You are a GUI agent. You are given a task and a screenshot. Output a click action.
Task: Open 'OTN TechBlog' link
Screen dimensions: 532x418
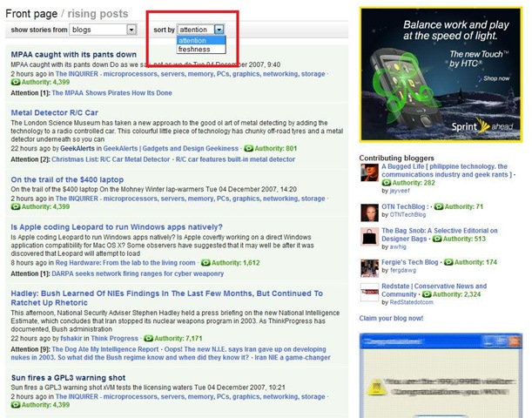click(x=403, y=206)
